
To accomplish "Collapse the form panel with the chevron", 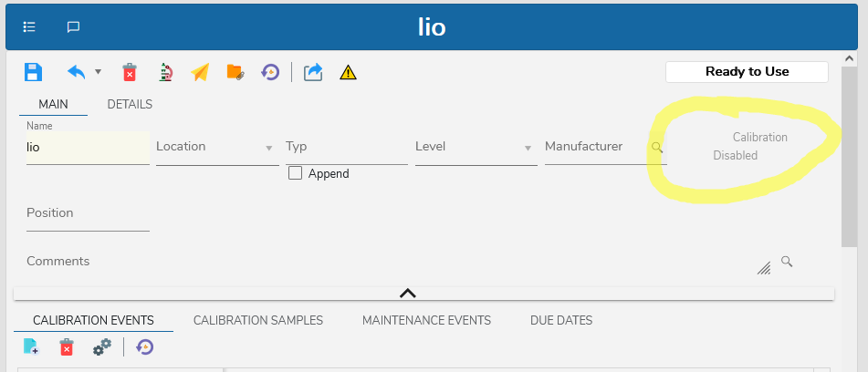I will [408, 293].
